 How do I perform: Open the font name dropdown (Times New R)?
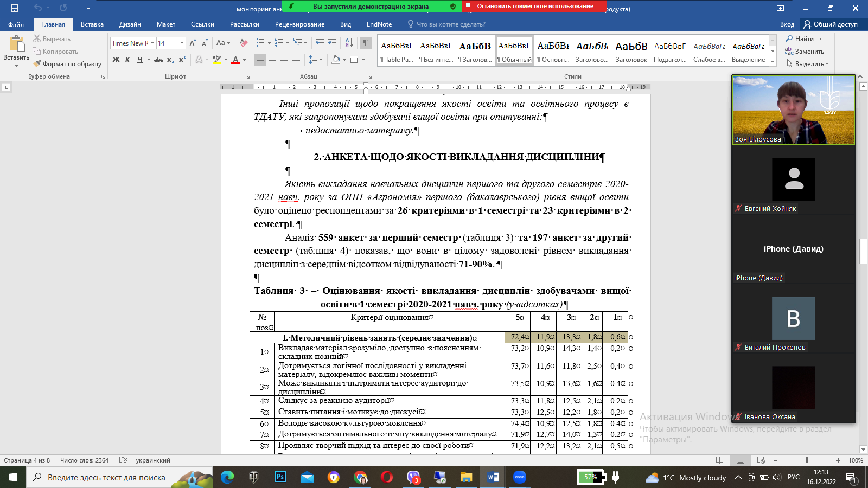point(152,43)
